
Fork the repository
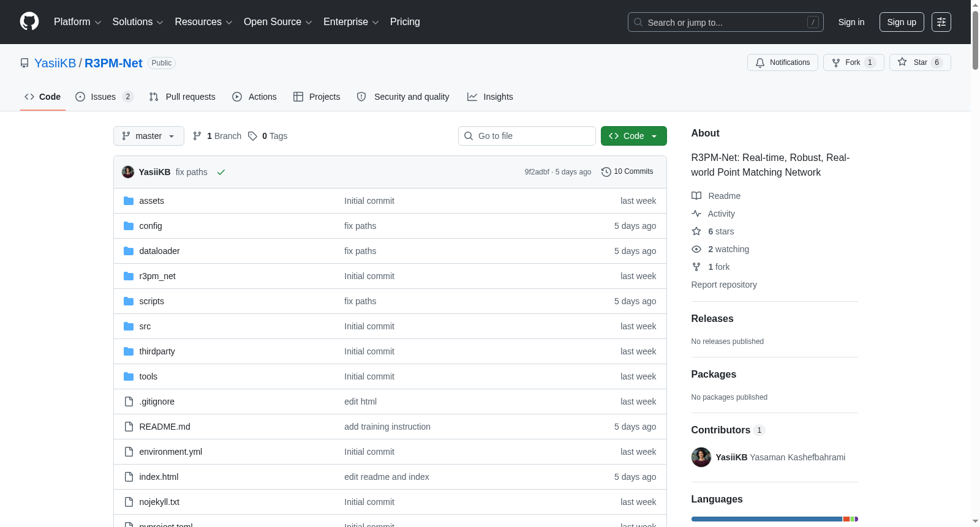coord(853,62)
